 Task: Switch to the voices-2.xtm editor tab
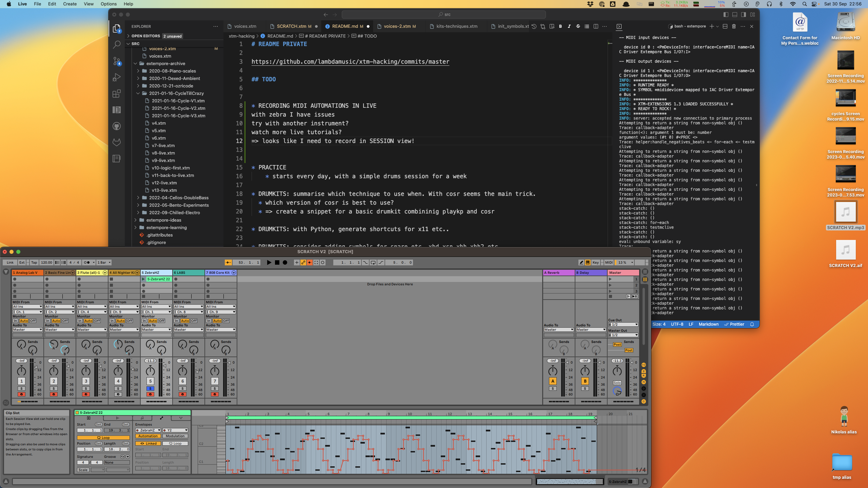(399, 26)
